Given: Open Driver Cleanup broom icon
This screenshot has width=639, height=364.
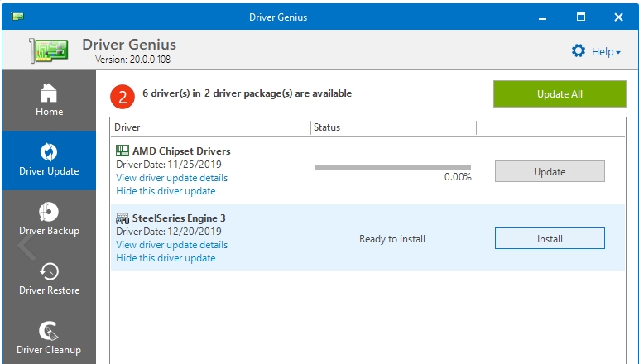Looking at the screenshot, I should tap(49, 331).
